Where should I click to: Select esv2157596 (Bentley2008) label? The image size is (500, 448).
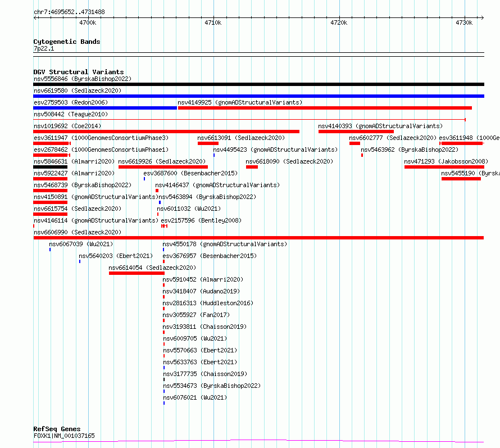[201, 220]
